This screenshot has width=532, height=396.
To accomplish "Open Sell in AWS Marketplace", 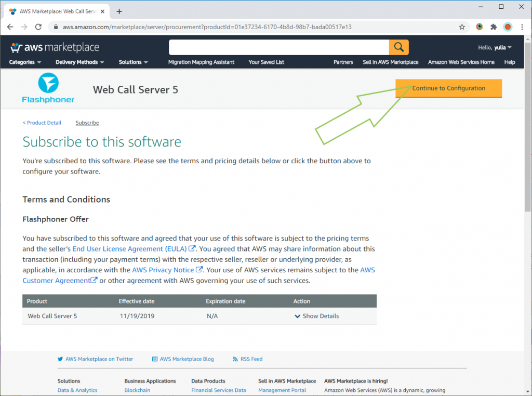I will pyautogui.click(x=391, y=62).
